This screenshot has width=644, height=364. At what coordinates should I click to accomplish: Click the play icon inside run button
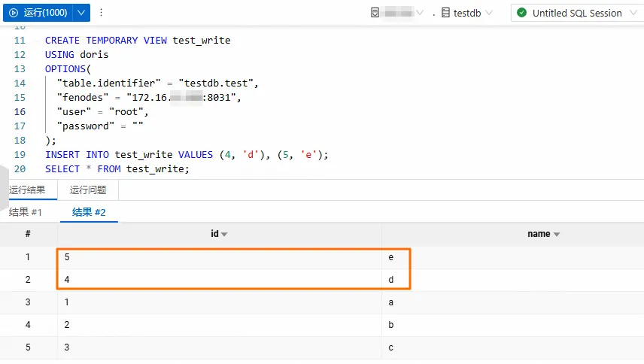pos(14,13)
